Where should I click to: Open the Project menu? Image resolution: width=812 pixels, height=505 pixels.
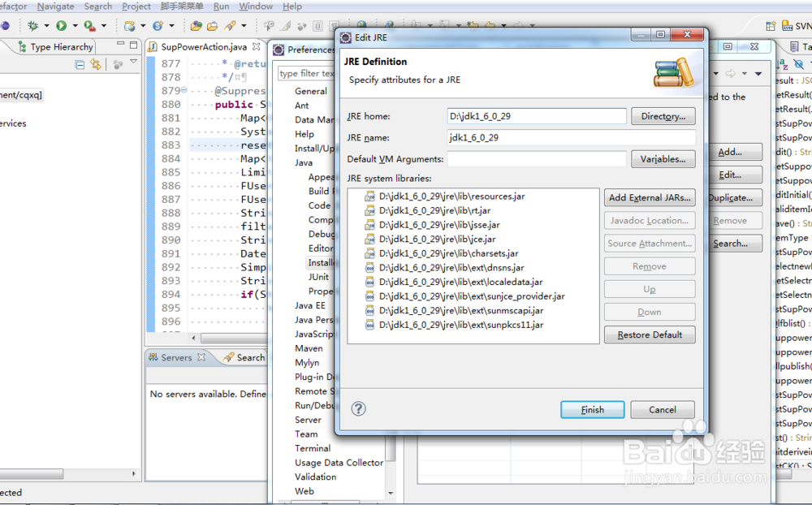pos(136,6)
